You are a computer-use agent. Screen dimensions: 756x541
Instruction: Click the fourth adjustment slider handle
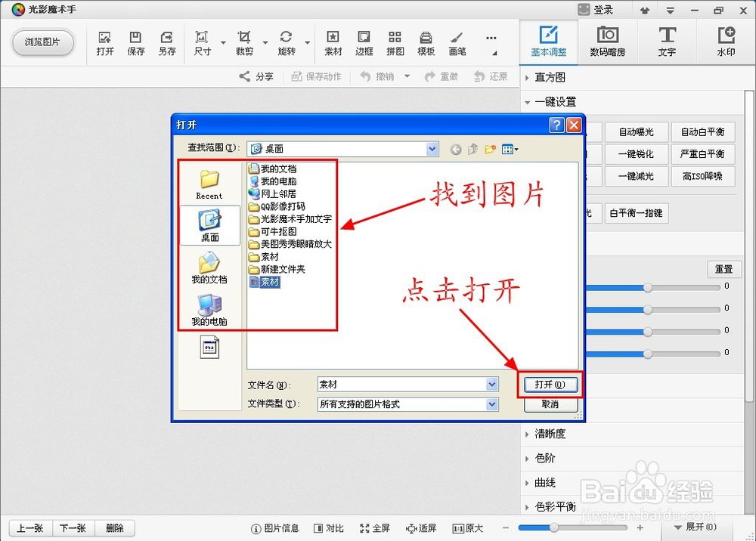click(648, 354)
